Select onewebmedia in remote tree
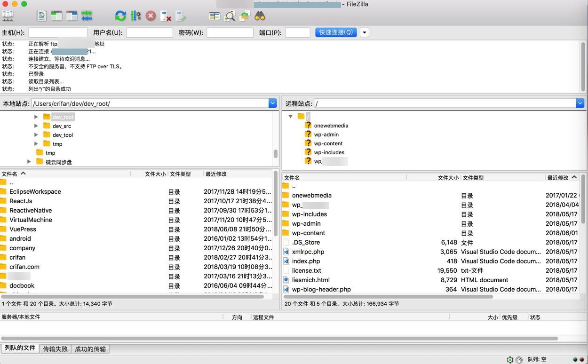Viewport: 588px width, 364px height. coord(331,126)
